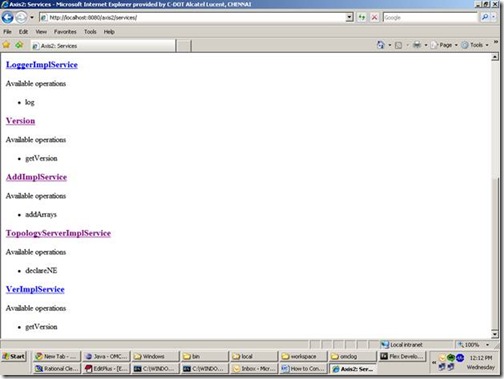Viewport: 504px width, 379px height.
Task: Click scrollbar up arrow
Action: 495,57
